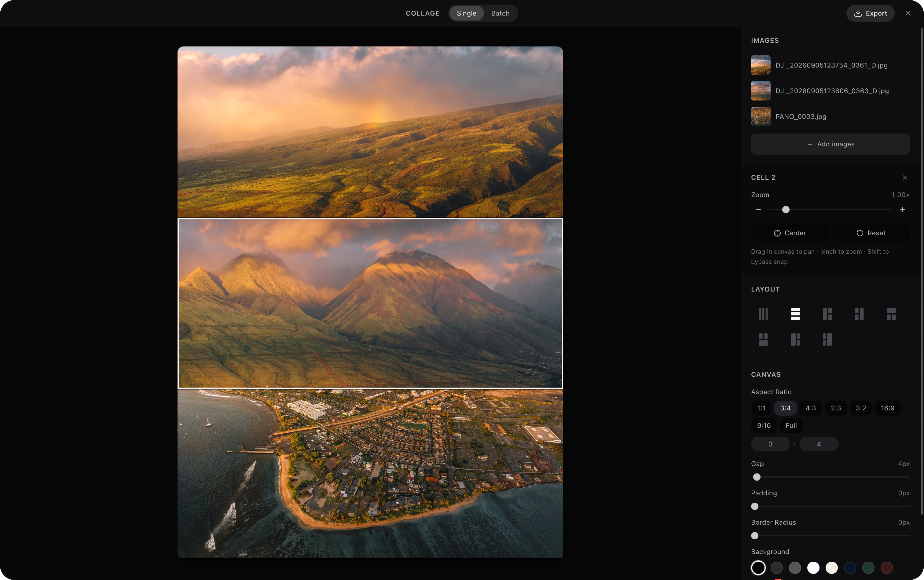The image size is (924, 580).
Task: Choose layout with two stacked left cells, equal-width tall right
Action: click(859, 314)
